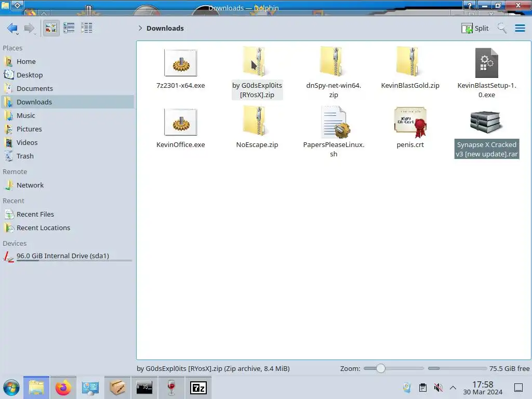Switch to Icons view mode
This screenshot has width=532, height=399.
(x=51, y=28)
